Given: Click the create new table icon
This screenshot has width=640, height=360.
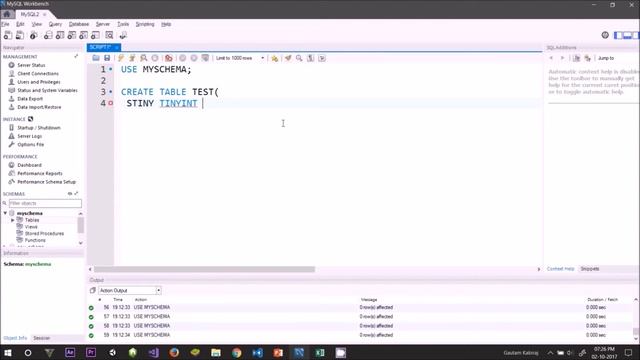Looking at the screenshot, I should coord(60,36).
